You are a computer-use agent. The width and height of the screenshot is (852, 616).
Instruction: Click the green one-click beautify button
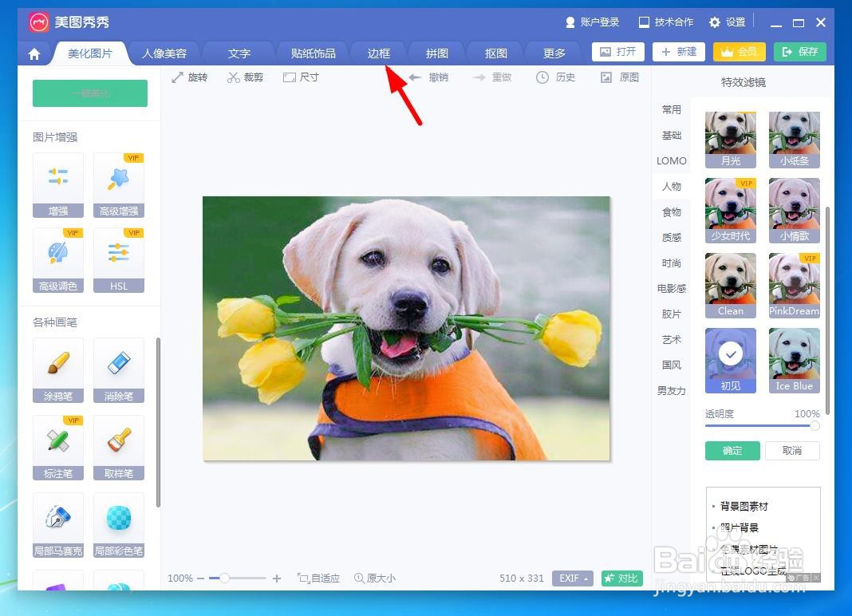click(x=90, y=93)
